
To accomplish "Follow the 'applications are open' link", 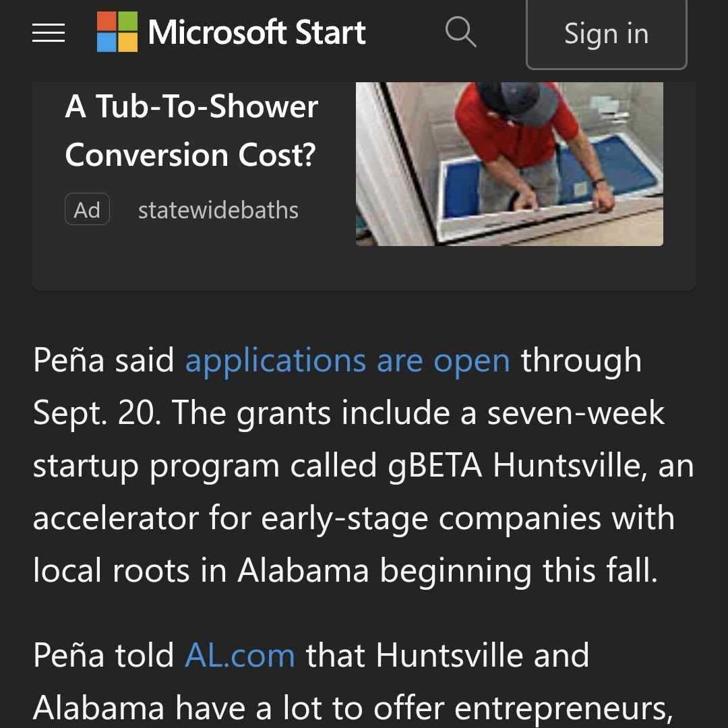I will pos(347,361).
